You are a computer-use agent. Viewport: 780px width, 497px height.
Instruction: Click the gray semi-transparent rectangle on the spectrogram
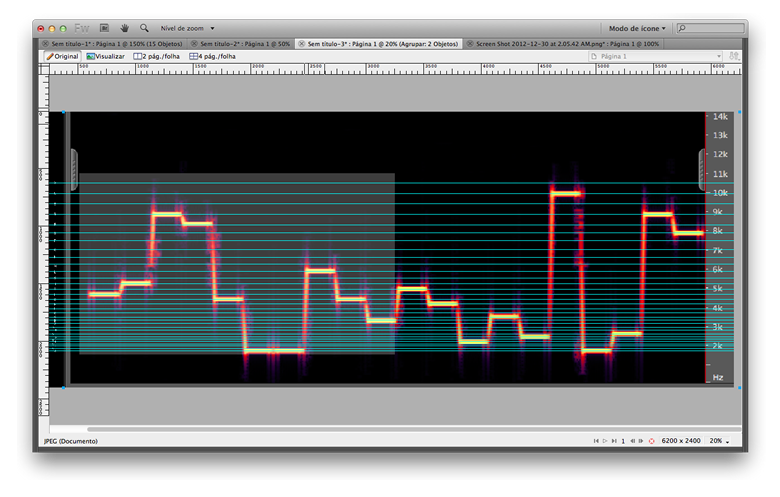tap(237, 263)
